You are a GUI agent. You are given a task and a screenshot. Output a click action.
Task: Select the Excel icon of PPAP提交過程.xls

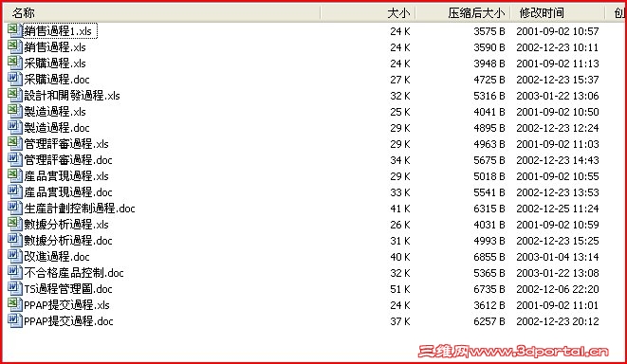point(15,304)
